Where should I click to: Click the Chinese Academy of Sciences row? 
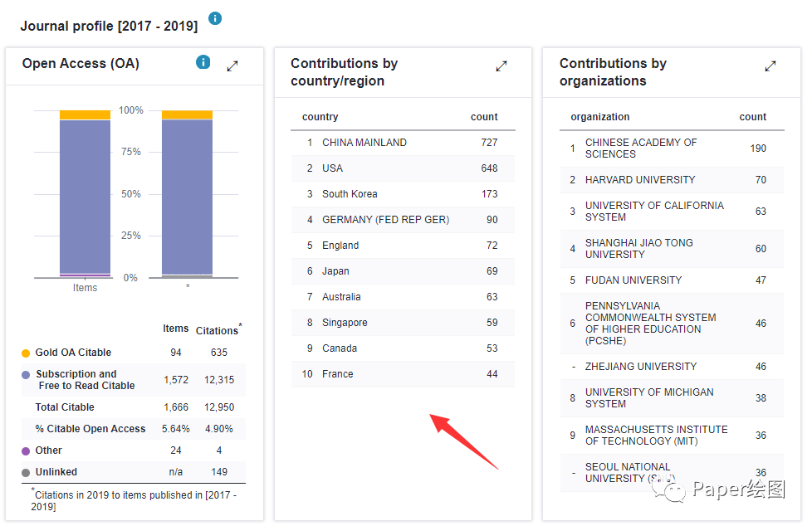pyautogui.click(x=672, y=148)
